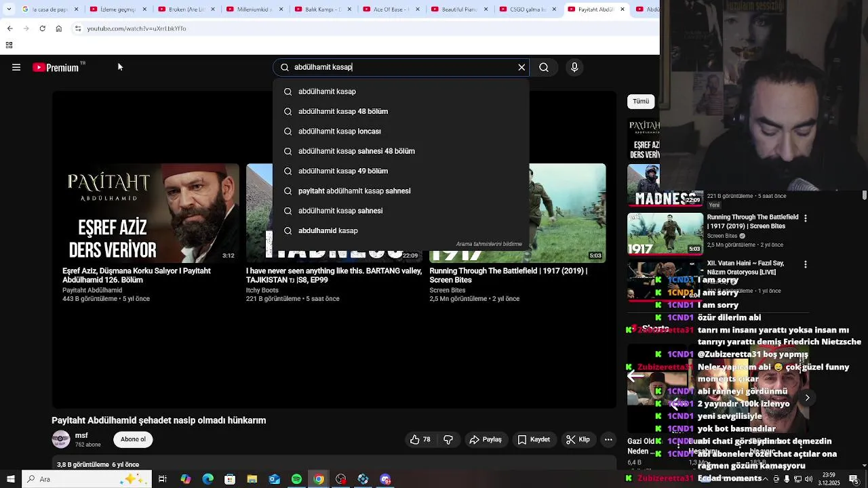This screenshot has height=488, width=868.
Task: Open Outlook from taskbar
Action: [x=274, y=479]
